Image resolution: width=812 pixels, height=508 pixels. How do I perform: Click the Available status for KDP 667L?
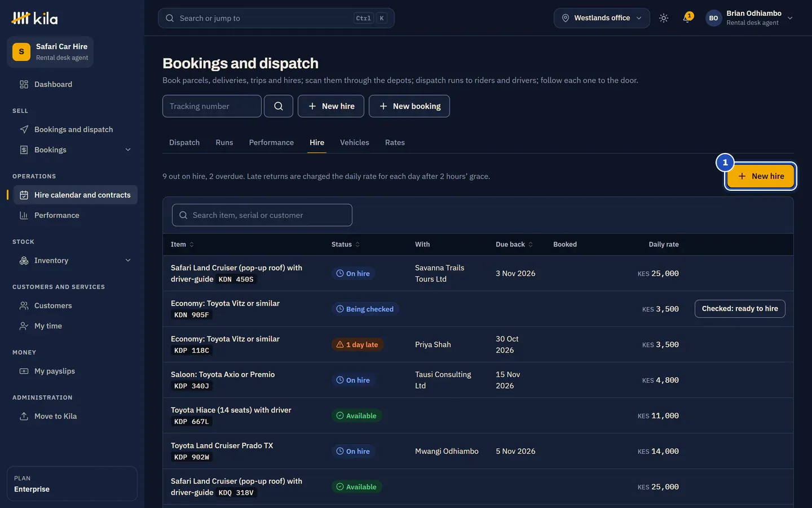[356, 415]
